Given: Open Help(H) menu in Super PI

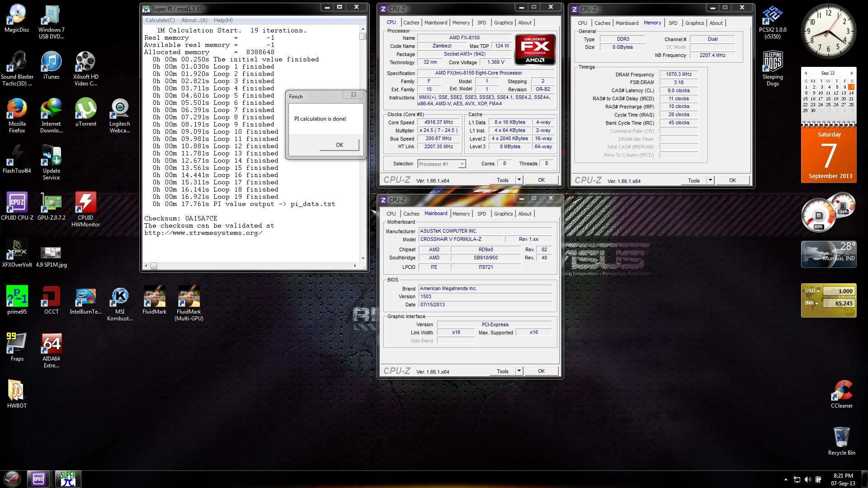Looking at the screenshot, I should [x=223, y=20].
